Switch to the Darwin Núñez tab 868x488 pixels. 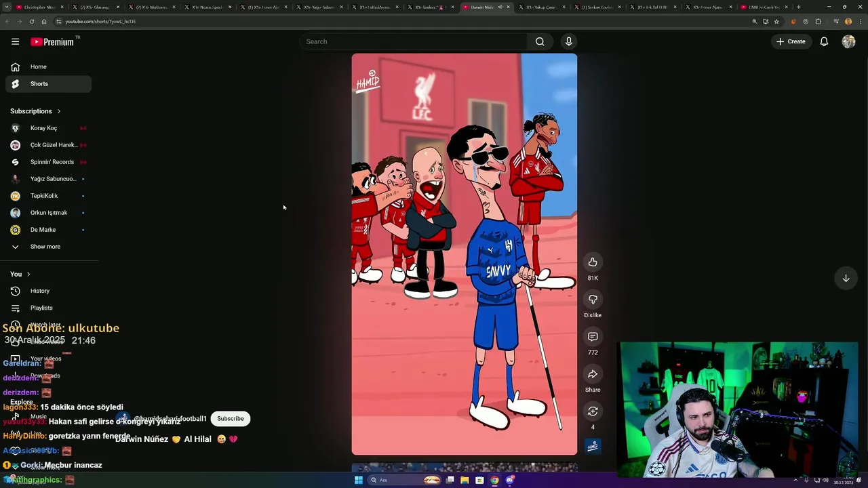(487, 7)
